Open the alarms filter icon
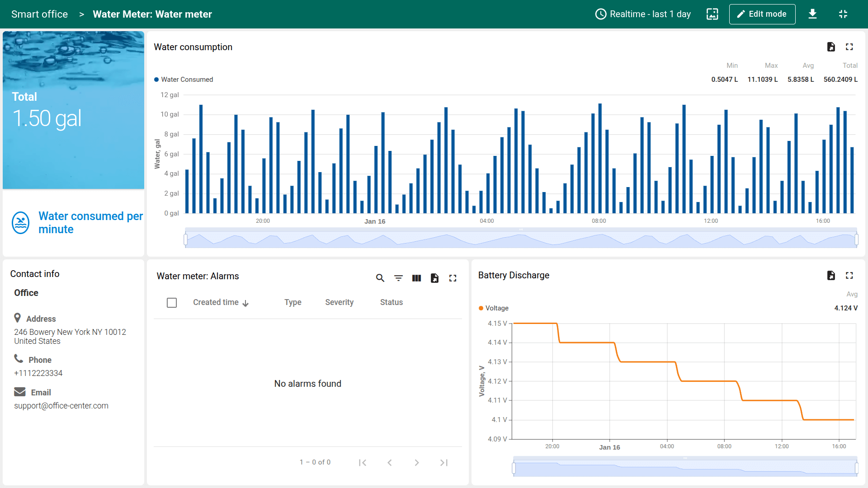The image size is (868, 488). coord(398,278)
